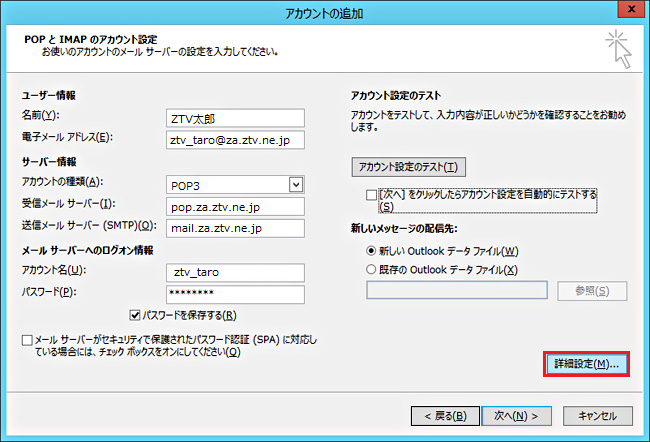
Task: Uncheck the パスワードを保存する checkbox
Action: 137,316
